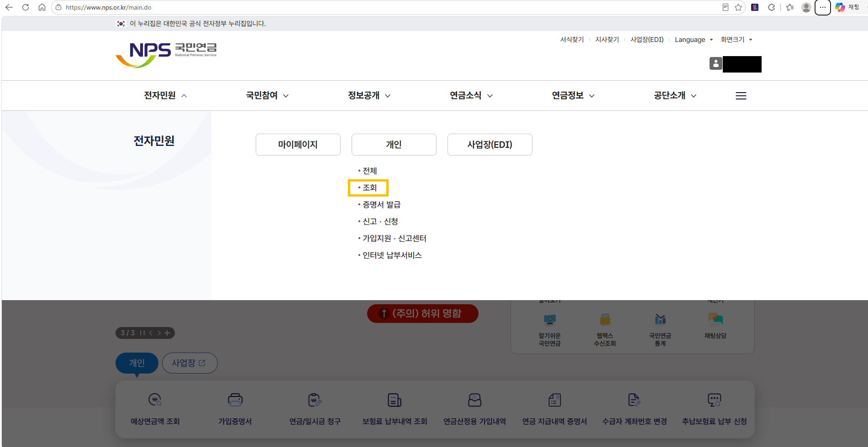Select 가입지원 · 신고센터 submenu item
Viewport: 868px width, 447px height.
(x=394, y=239)
